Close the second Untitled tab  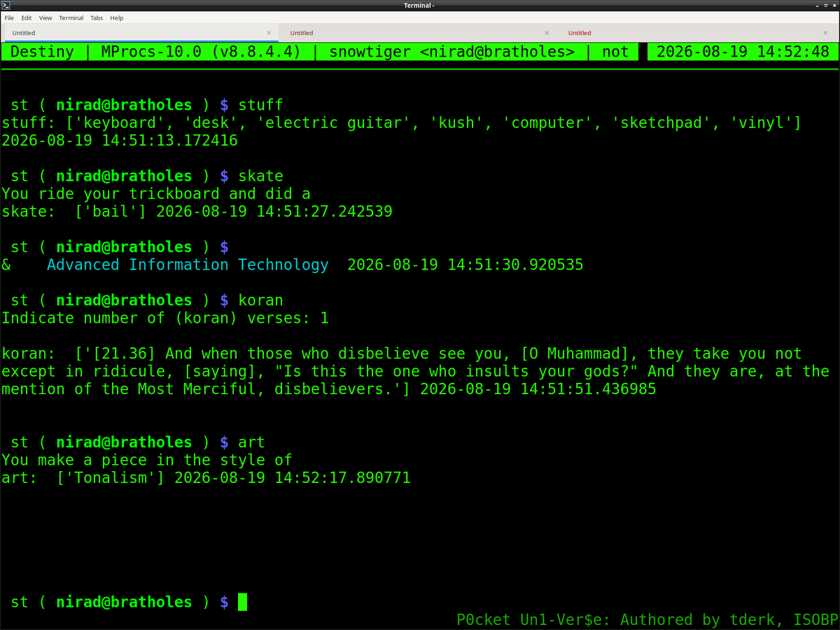pyautogui.click(x=547, y=33)
